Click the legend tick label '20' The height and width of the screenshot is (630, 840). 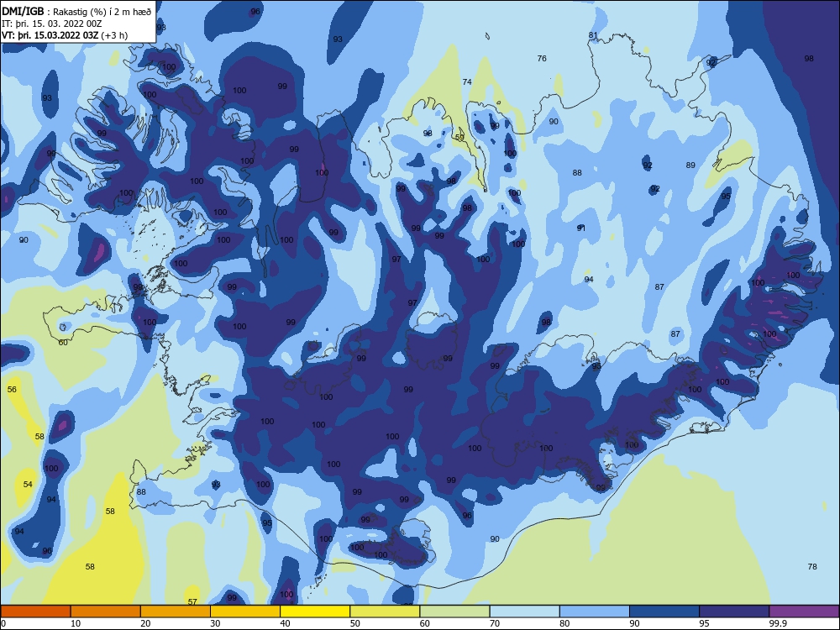(x=145, y=623)
